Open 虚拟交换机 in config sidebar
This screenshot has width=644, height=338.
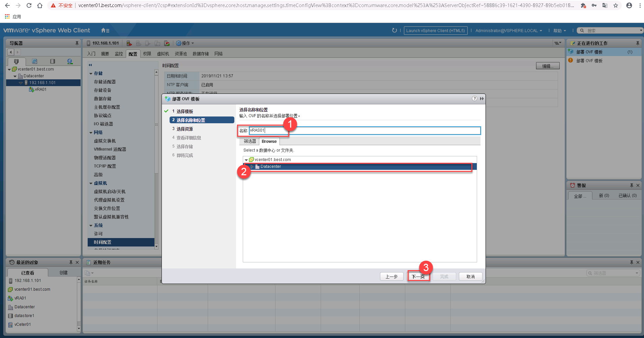click(105, 141)
